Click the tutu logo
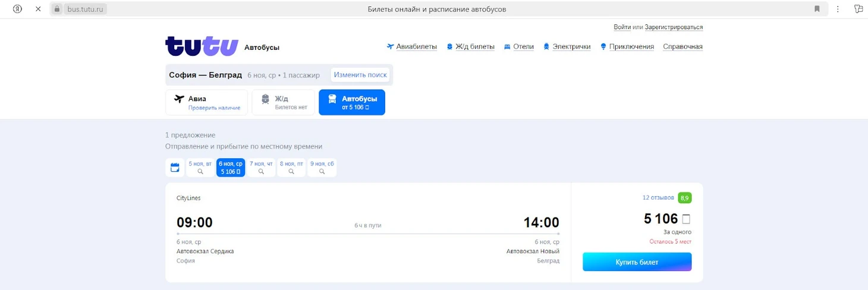868x290 pixels. tap(202, 46)
